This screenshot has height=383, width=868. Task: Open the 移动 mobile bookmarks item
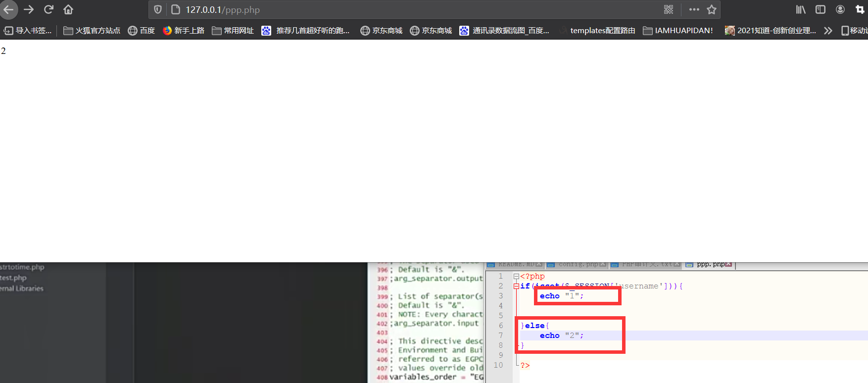(x=855, y=31)
